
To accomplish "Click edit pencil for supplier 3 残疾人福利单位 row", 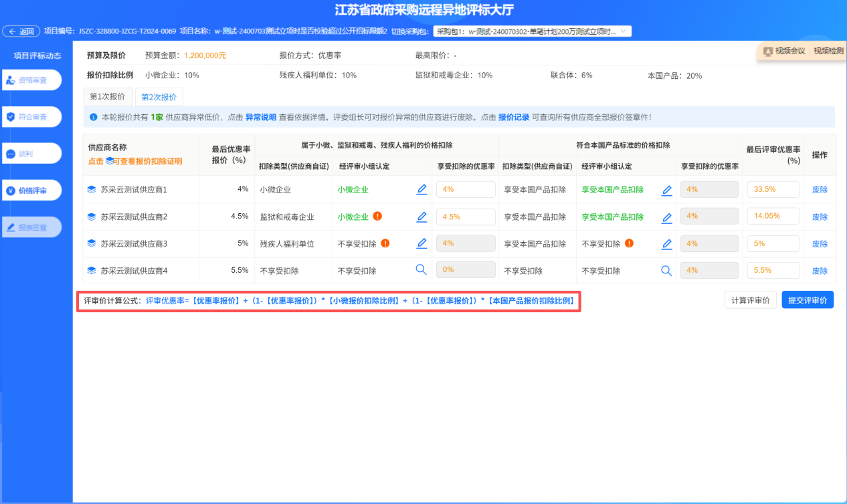I will [421, 244].
